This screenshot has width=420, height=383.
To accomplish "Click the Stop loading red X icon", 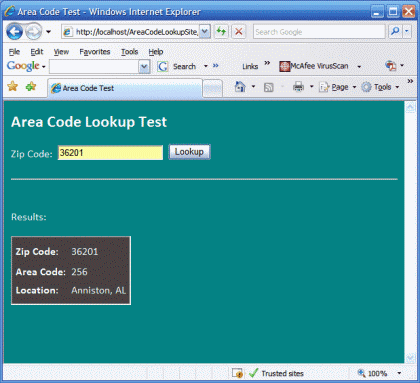I will (239, 32).
